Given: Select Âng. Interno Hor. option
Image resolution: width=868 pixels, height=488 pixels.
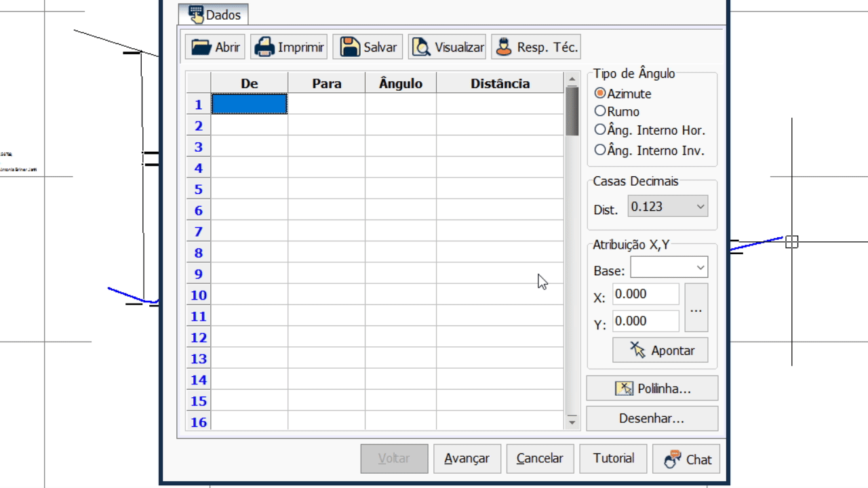Looking at the screenshot, I should tap(600, 129).
